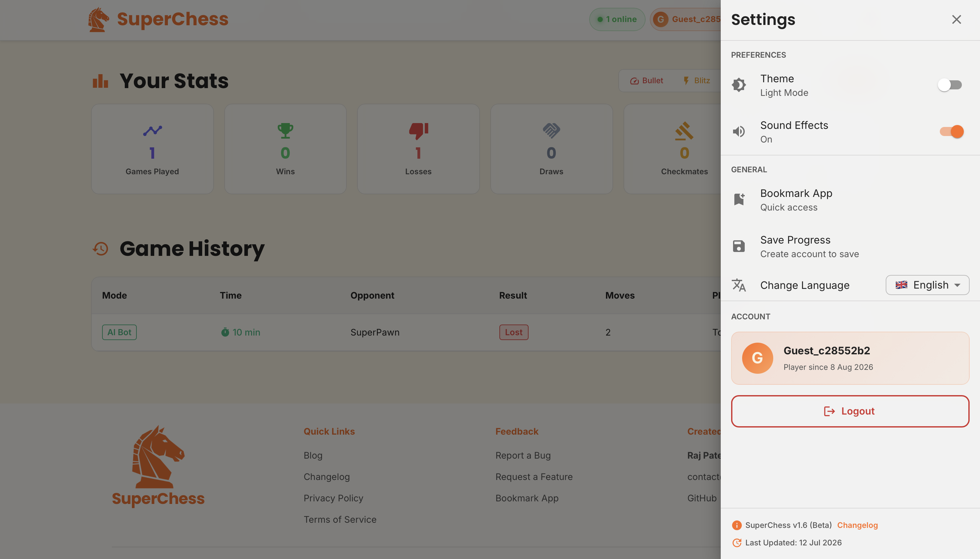Click the info icon beside SuperChess v1.6
The image size is (980, 559).
(736, 525)
